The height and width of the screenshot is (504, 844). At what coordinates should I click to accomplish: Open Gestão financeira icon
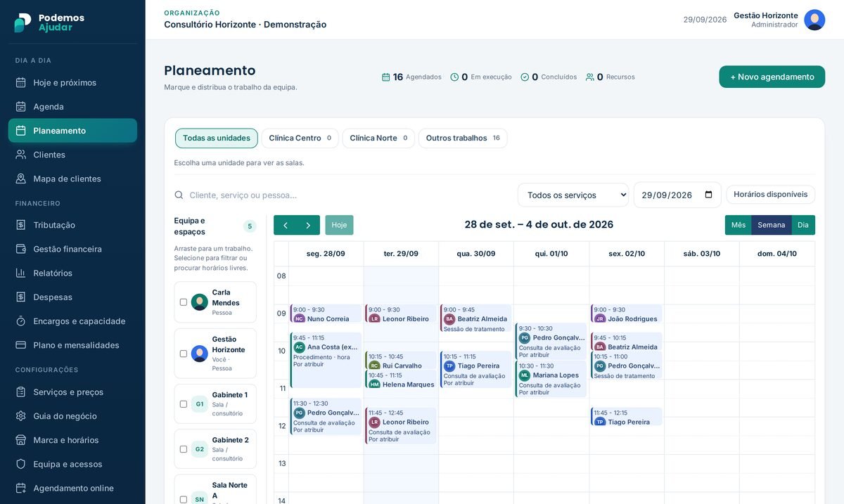click(x=21, y=249)
